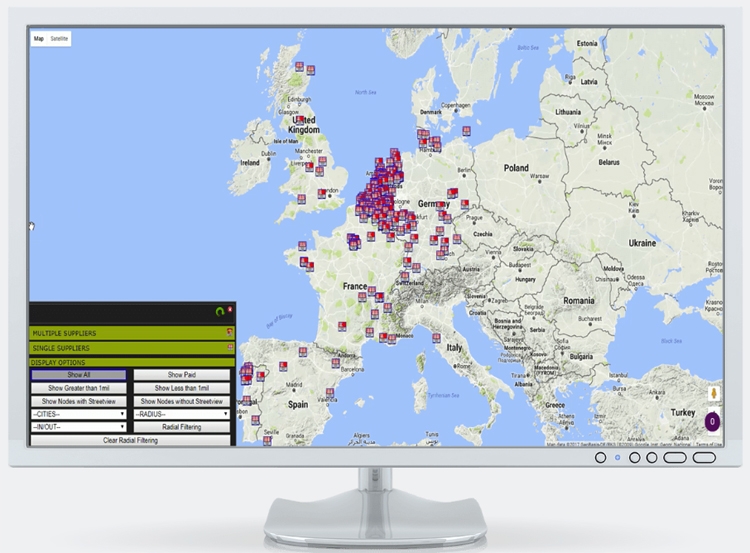Click the Street View pegman icon
750x553 pixels.
coord(714,394)
